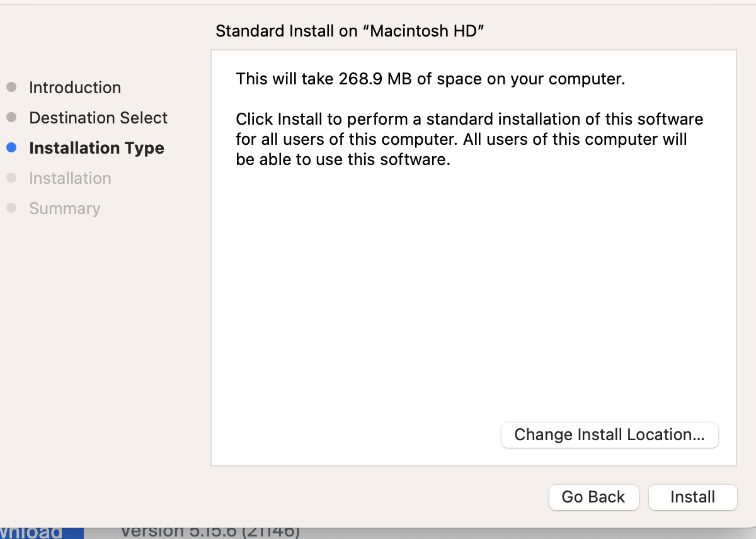Click the "268.9 MB of space" text line
756x539 pixels.
coord(430,79)
